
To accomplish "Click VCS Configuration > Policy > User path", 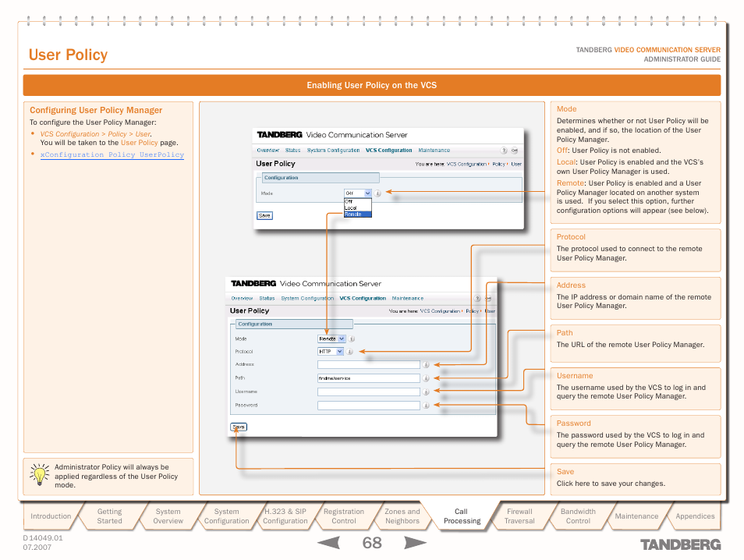I will pyautogui.click(x=95, y=134).
